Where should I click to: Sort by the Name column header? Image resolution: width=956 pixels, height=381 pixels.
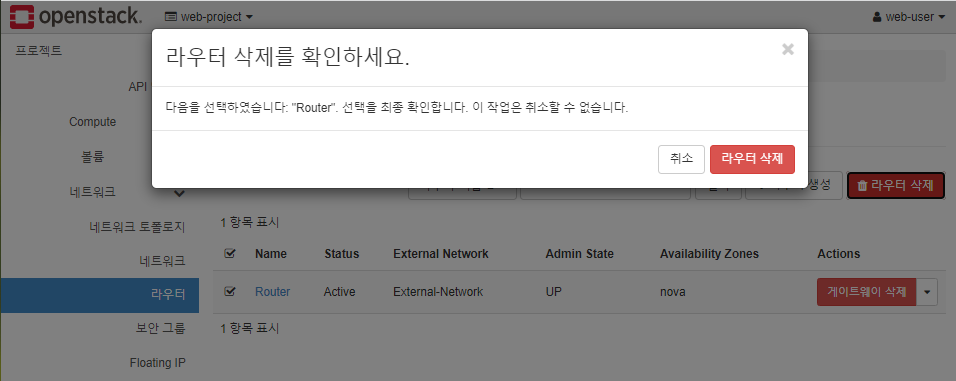(x=271, y=254)
